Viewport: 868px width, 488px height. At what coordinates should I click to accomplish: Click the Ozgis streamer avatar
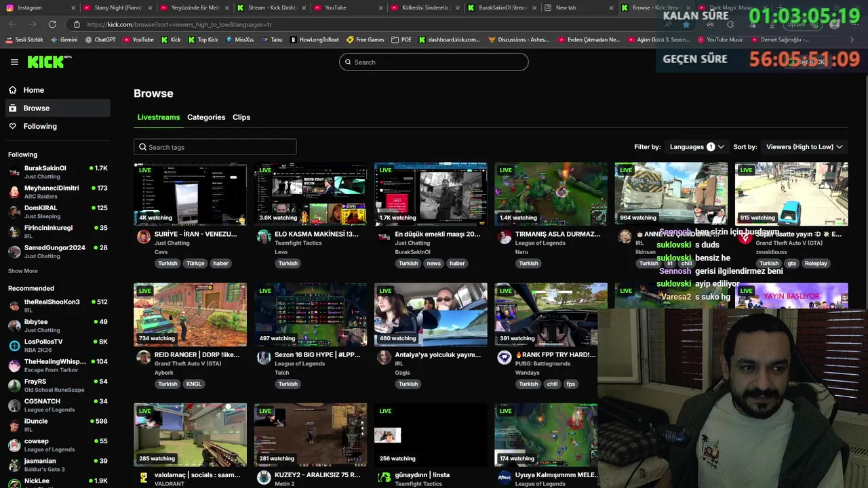point(384,357)
